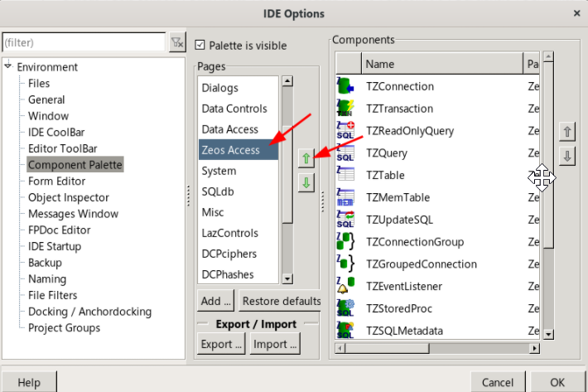Select System in Pages list
Viewport: 588px width, 392px height.
(239, 171)
